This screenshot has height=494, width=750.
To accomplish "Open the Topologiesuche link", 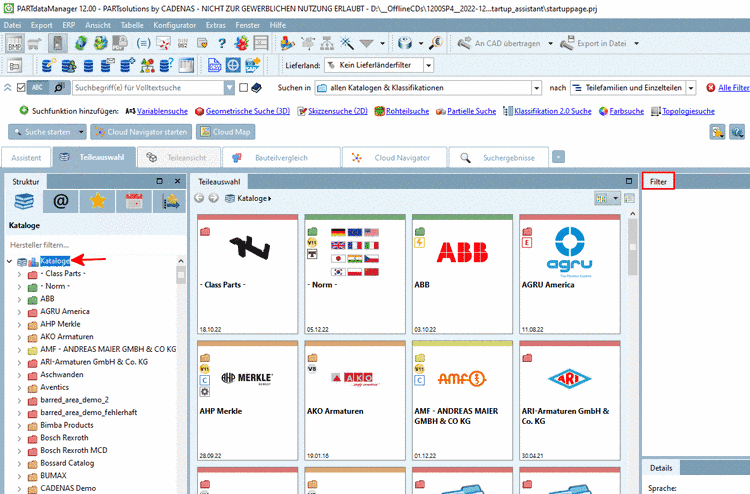I will coord(688,111).
